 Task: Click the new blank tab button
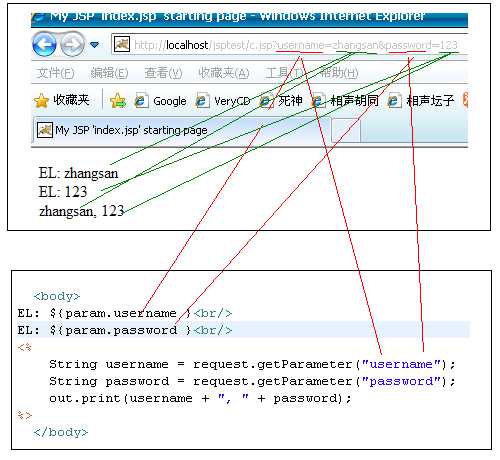click(346, 130)
